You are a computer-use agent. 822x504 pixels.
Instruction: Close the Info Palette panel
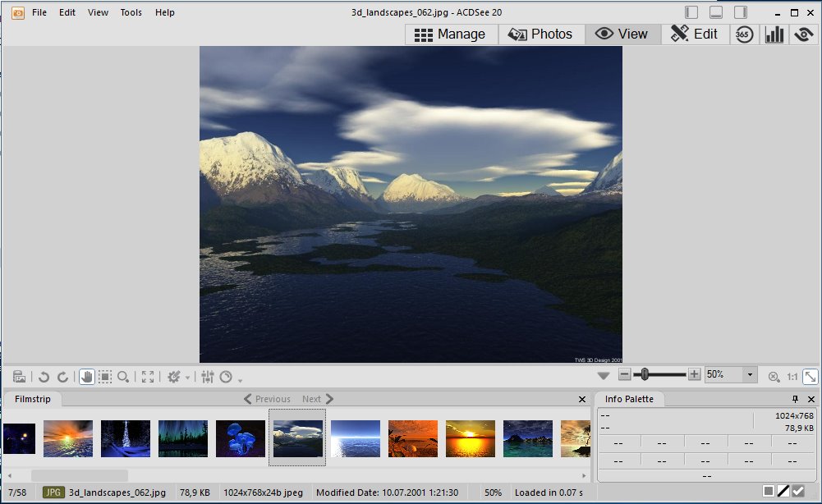click(x=811, y=399)
